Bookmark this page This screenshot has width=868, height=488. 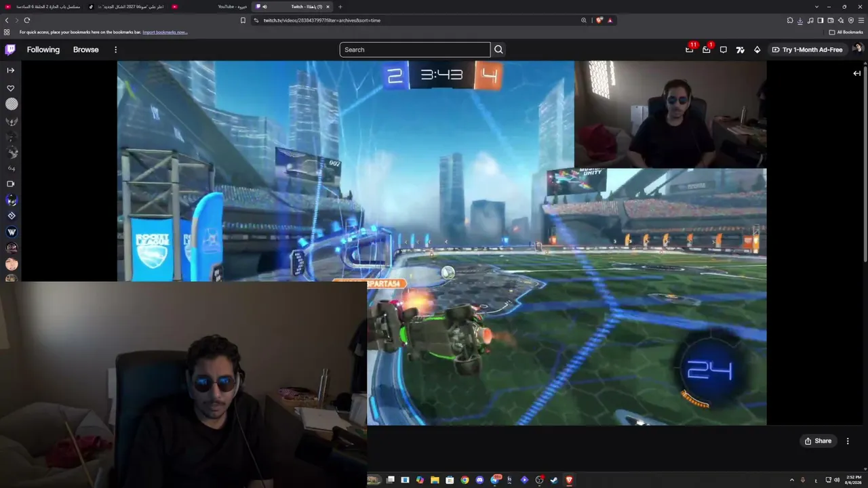[243, 20]
